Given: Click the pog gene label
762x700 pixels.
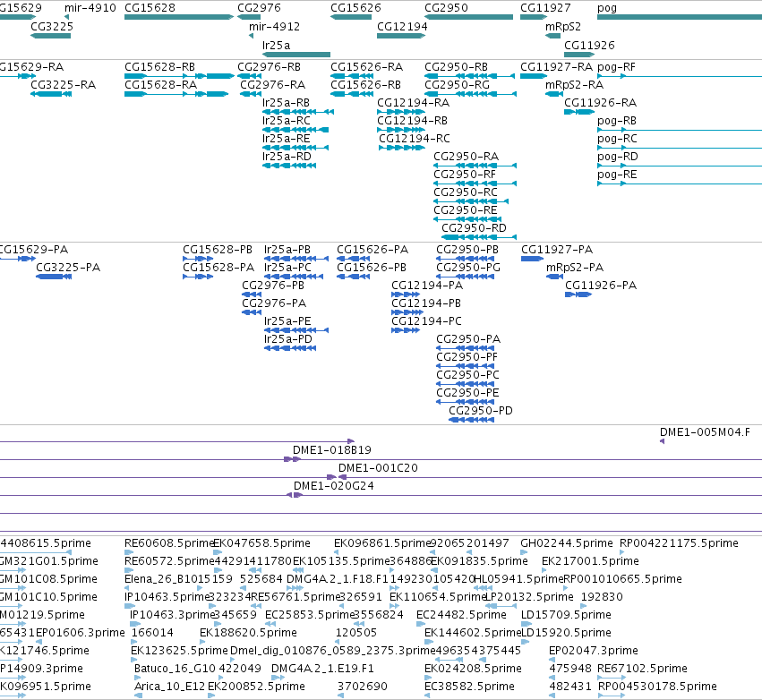Looking at the screenshot, I should [x=607, y=8].
